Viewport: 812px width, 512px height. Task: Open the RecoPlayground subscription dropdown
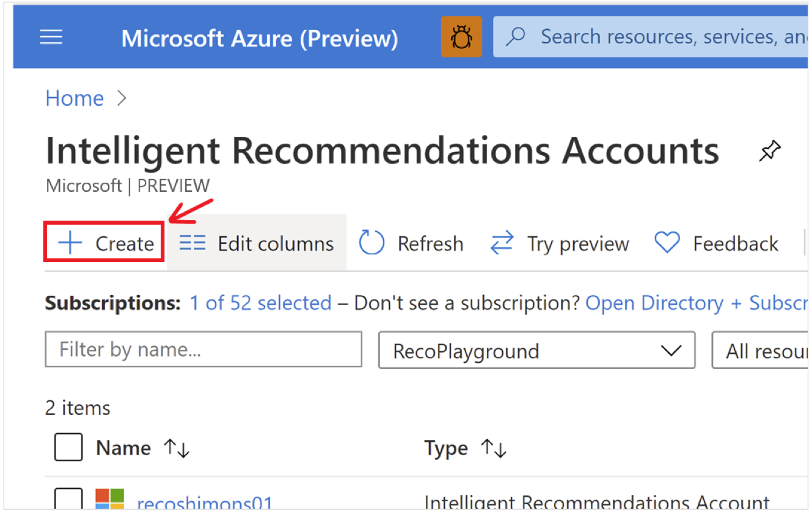(536, 350)
